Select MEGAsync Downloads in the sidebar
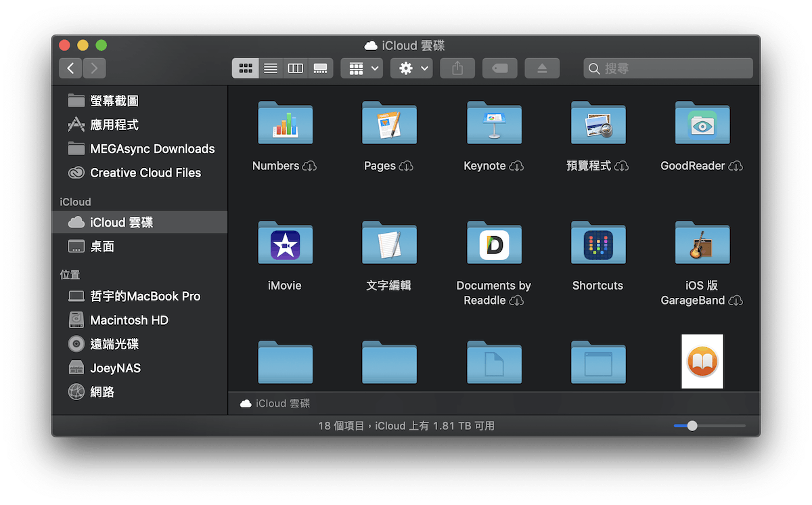This screenshot has height=505, width=812. coord(139,149)
